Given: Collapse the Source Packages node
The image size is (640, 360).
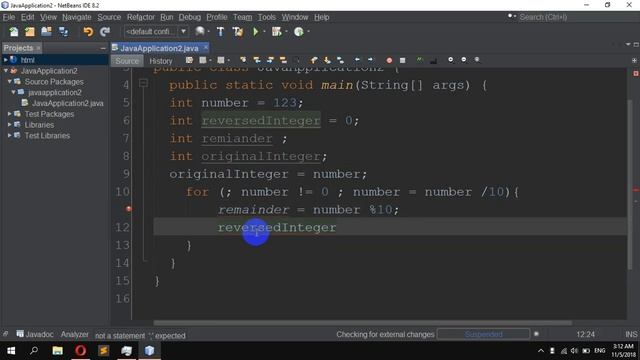Looking at the screenshot, I should 9,81.
